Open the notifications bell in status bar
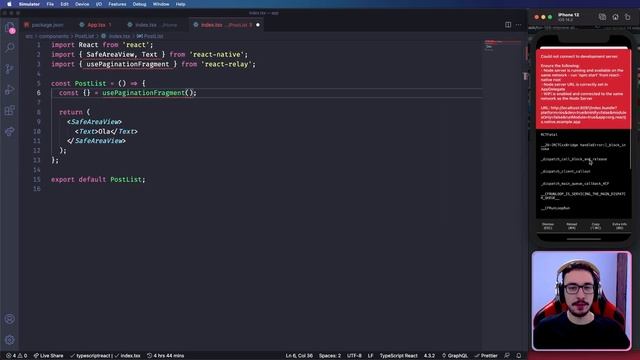The height and width of the screenshot is (360, 640). (x=518, y=356)
